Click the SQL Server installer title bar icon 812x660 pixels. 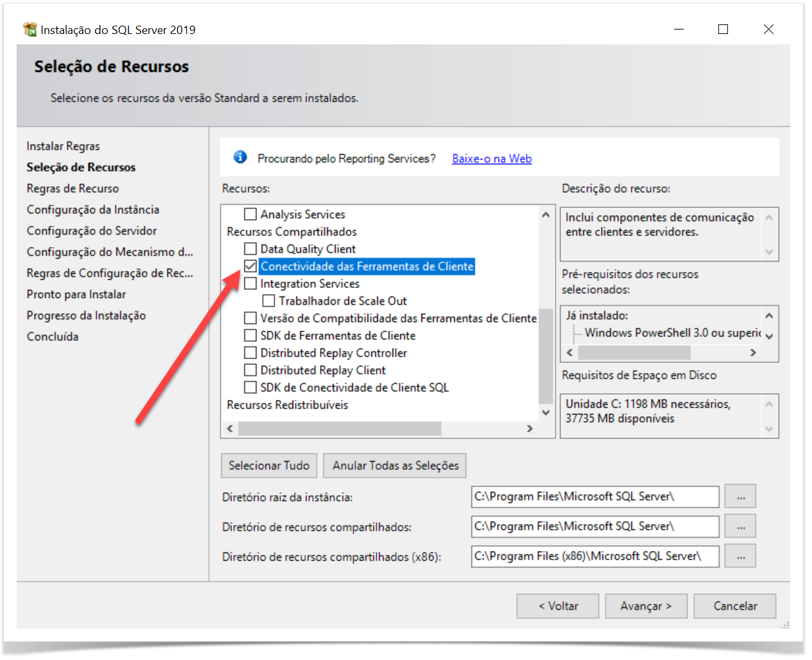coord(30,30)
